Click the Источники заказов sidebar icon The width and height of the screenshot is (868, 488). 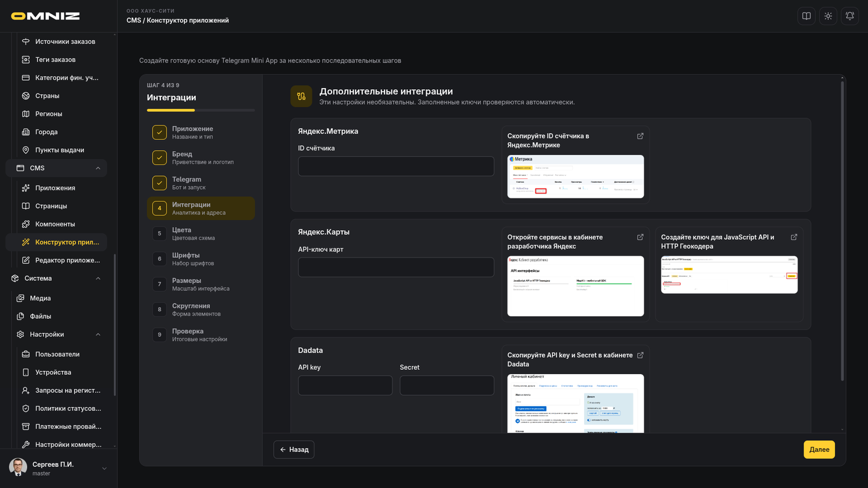pos(26,42)
